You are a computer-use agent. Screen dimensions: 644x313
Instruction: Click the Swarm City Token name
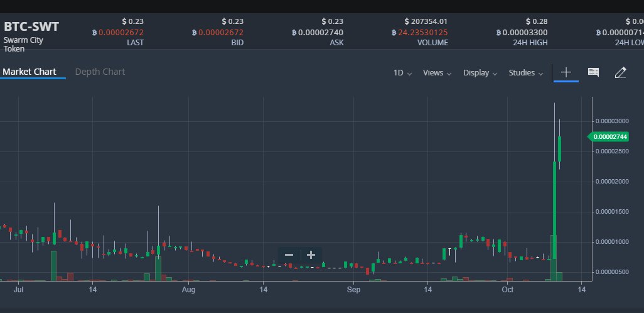point(23,45)
